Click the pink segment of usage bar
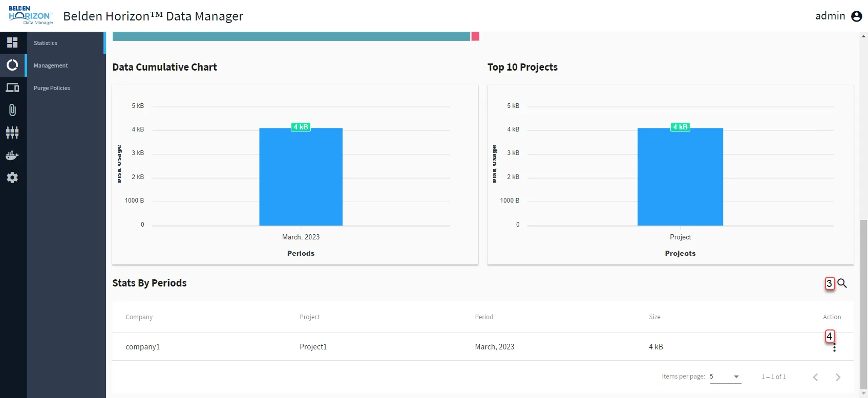 click(475, 36)
